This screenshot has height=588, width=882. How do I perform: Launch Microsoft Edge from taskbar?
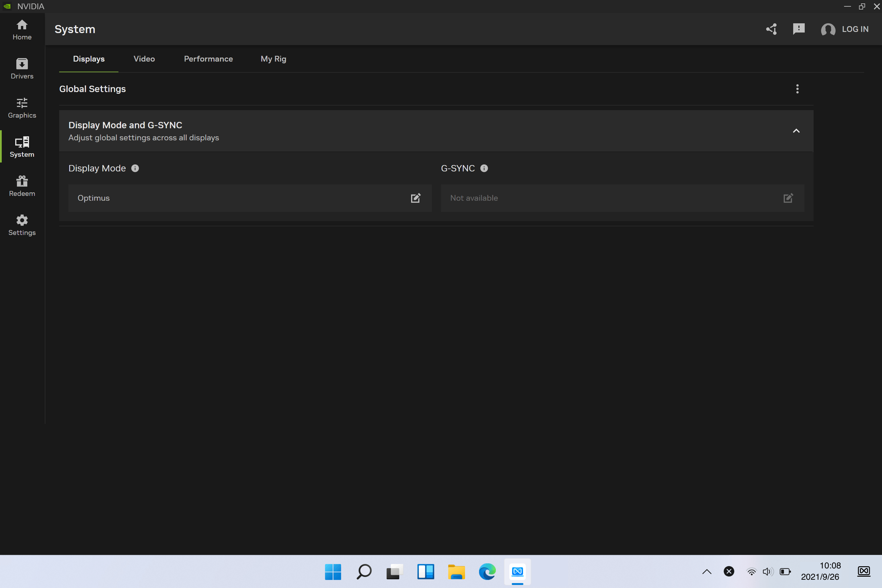[487, 571]
